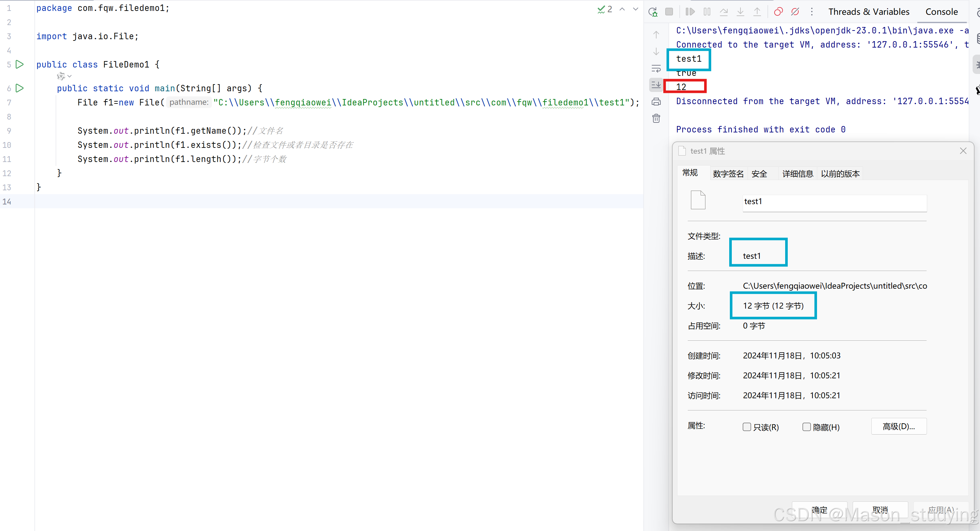Run the main method from the gutter
The height and width of the screenshot is (531, 980).
(19, 88)
